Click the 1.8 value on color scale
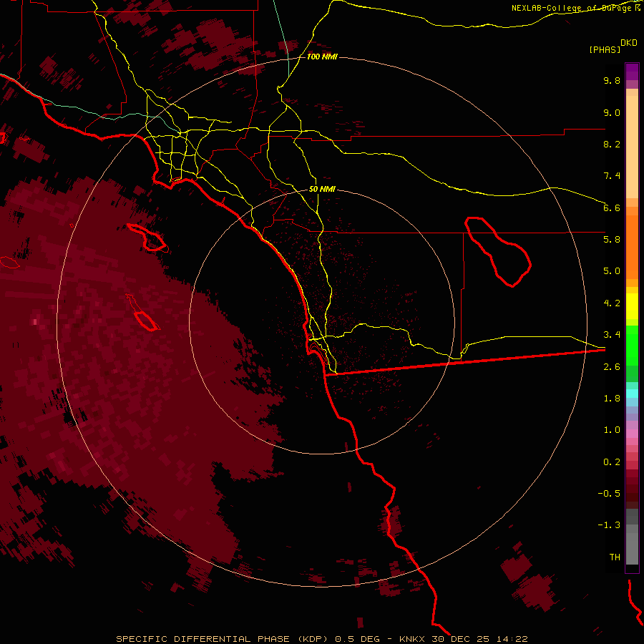 point(612,399)
